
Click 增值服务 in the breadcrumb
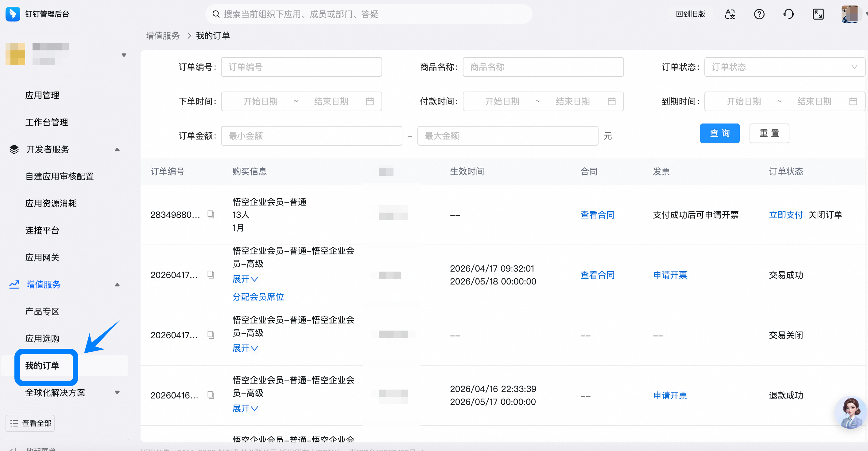tap(163, 36)
